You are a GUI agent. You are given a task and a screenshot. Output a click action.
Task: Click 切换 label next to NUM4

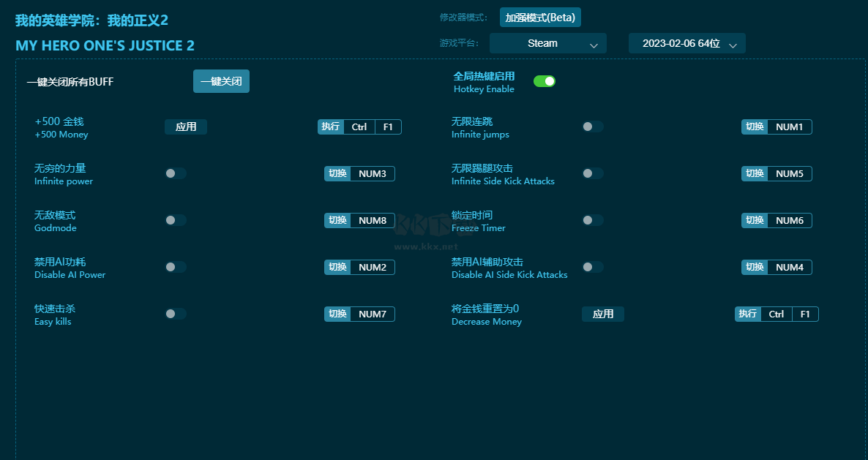755,267
